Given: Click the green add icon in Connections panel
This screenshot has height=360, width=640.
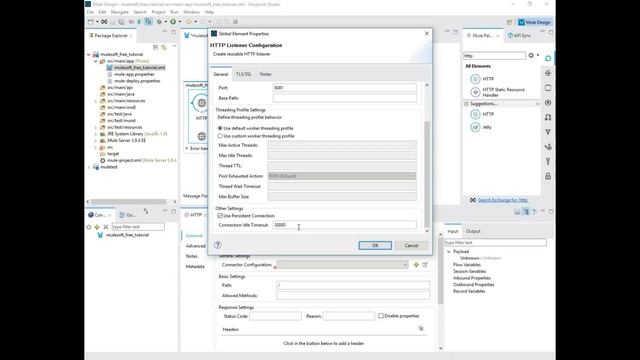Looking at the screenshot, I should coord(97,227).
